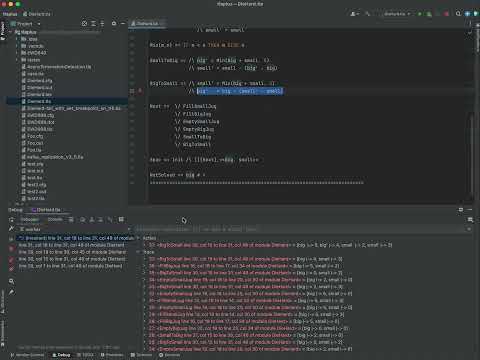
Task: Select DieHard.tla in the project tree
Action: [39, 101]
